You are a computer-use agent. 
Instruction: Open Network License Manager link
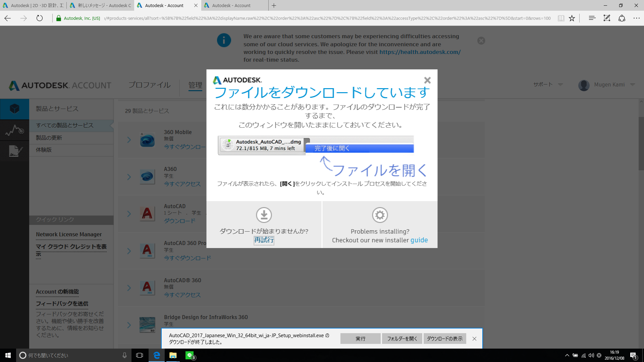[69, 234]
